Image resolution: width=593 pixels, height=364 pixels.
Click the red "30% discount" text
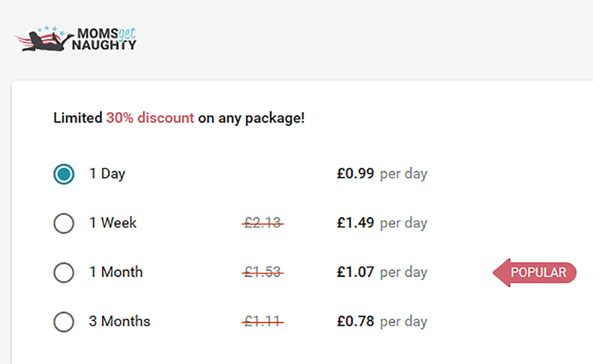[x=150, y=118]
